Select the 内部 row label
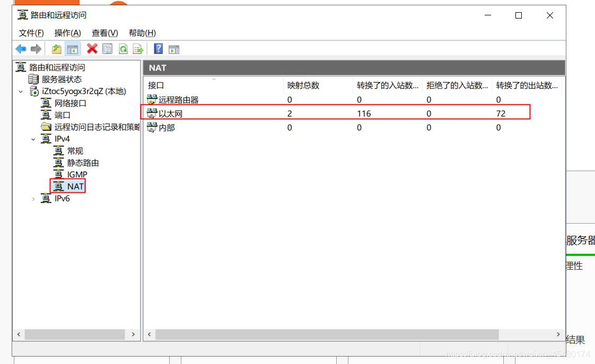Screen dimensions: 595x364 167,127
